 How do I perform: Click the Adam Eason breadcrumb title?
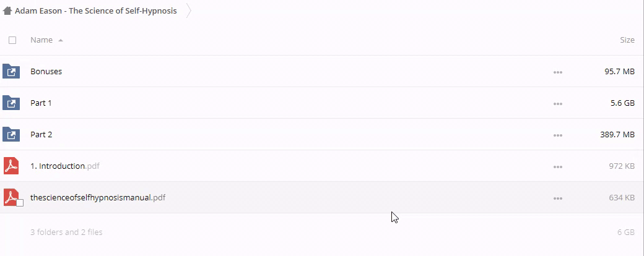(x=95, y=11)
